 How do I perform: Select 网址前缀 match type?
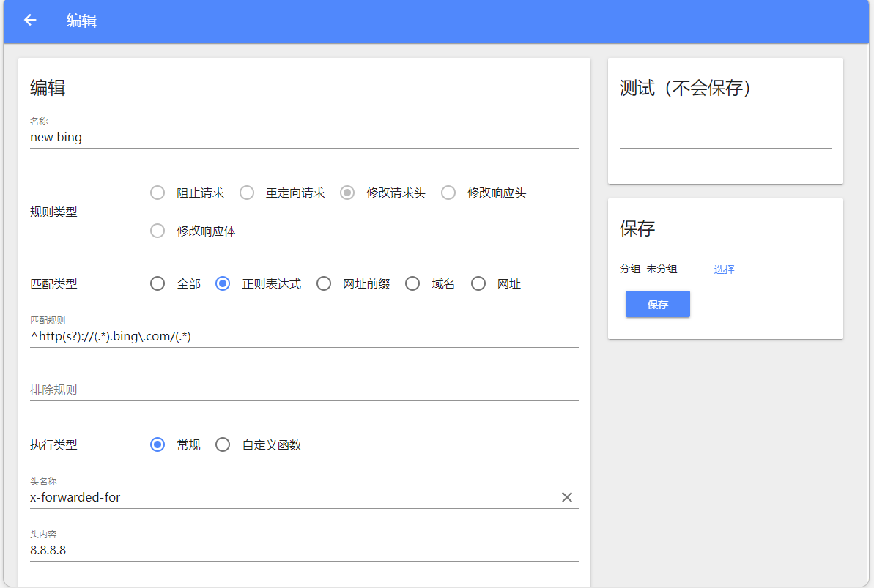(324, 283)
